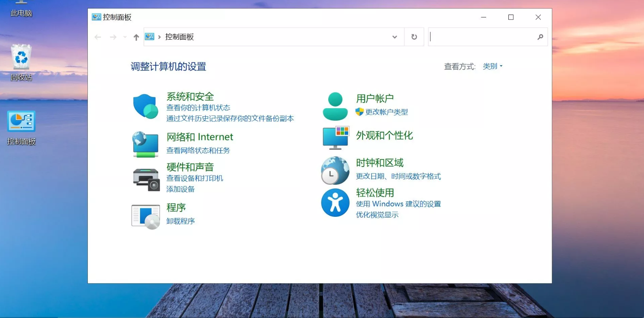
Task: Open the 系统和安全 shield icon
Action: point(146,106)
